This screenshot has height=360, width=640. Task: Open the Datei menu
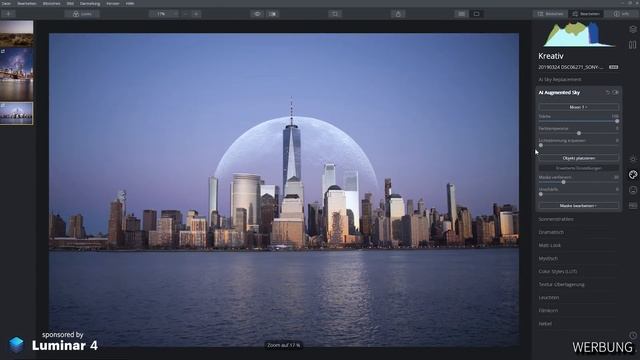pos(6,3)
